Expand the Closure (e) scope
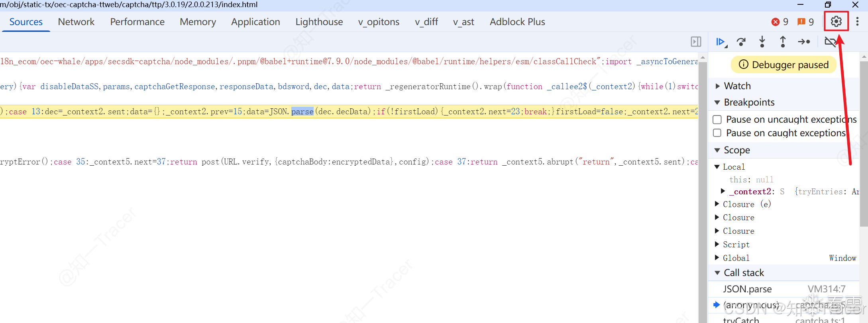The width and height of the screenshot is (868, 323). (717, 204)
